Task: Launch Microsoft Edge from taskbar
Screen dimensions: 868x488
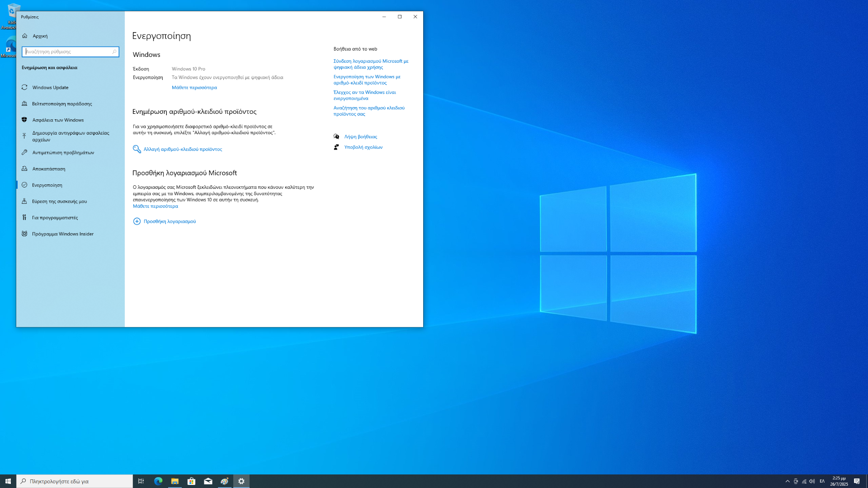Action: click(158, 481)
